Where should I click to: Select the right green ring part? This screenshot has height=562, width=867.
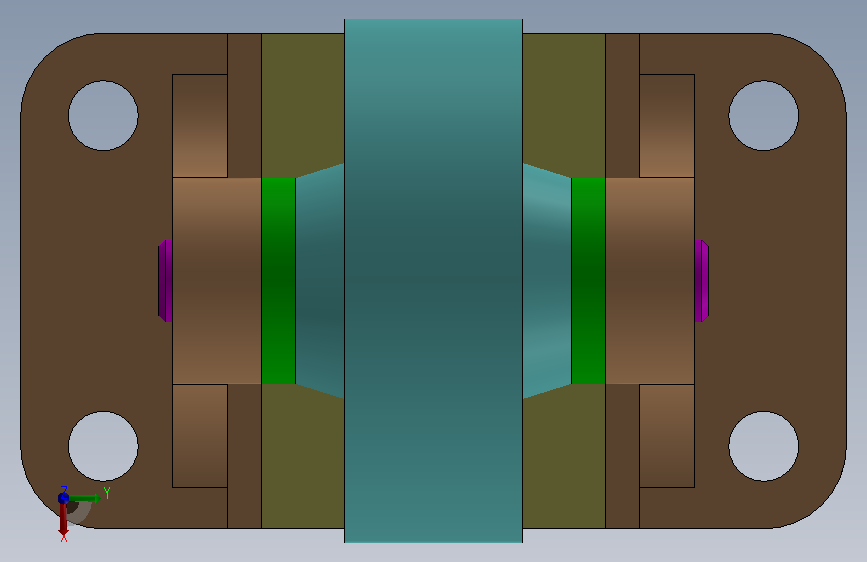(x=588, y=281)
